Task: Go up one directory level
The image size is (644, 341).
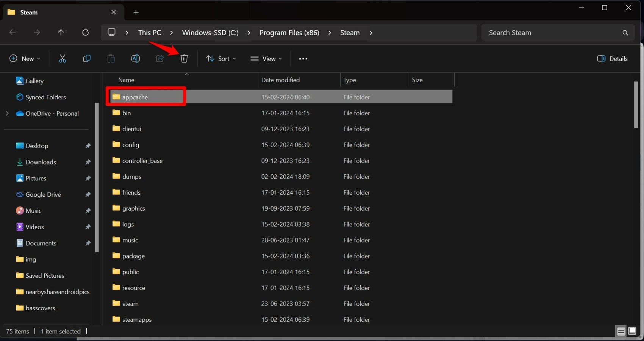Action: pos(61,33)
